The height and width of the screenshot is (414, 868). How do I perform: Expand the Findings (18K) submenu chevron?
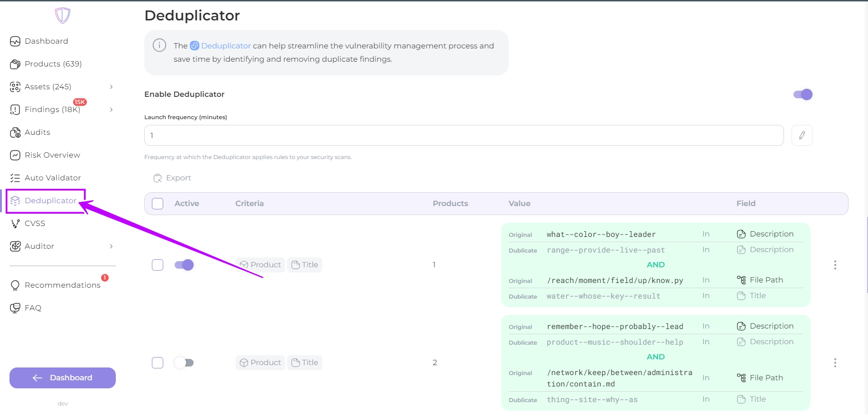[x=111, y=109]
